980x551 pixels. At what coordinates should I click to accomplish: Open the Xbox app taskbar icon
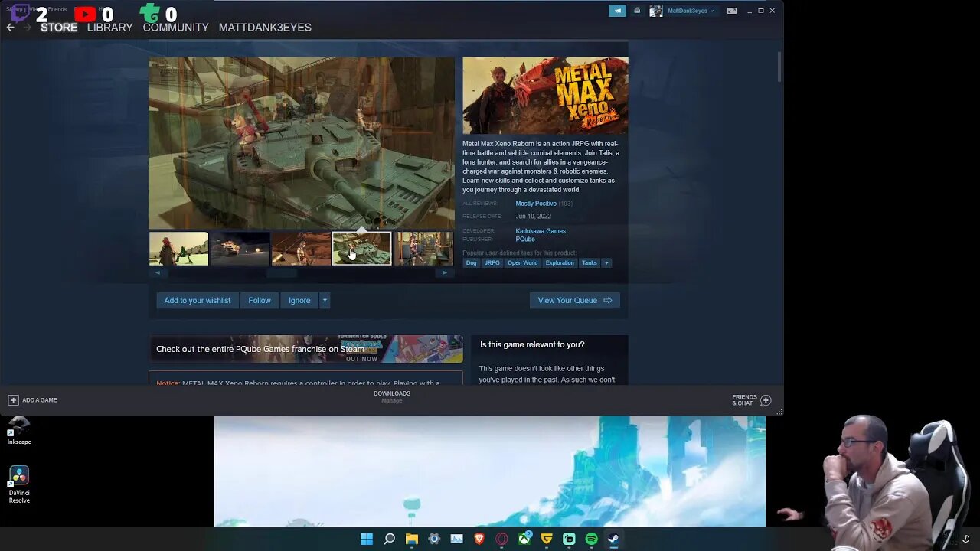524,539
